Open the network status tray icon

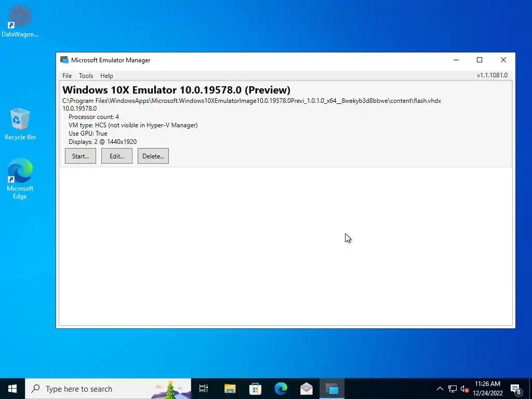(x=453, y=389)
